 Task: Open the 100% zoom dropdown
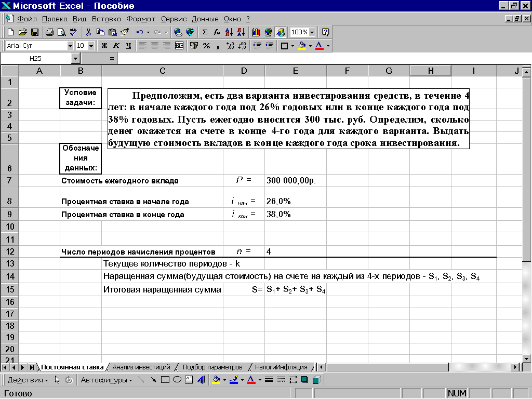pyautogui.click(x=312, y=32)
